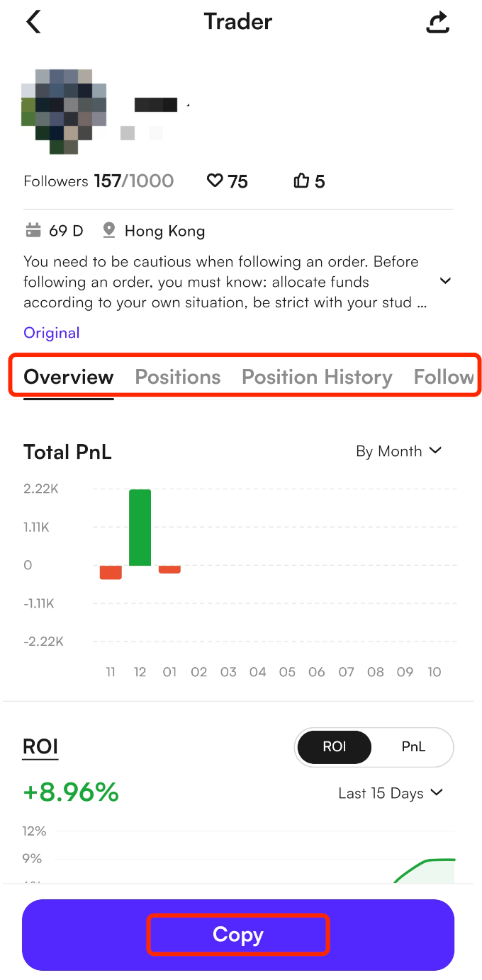Tap the trader's profile avatar
Screen dimensions: 482x980
(64, 111)
